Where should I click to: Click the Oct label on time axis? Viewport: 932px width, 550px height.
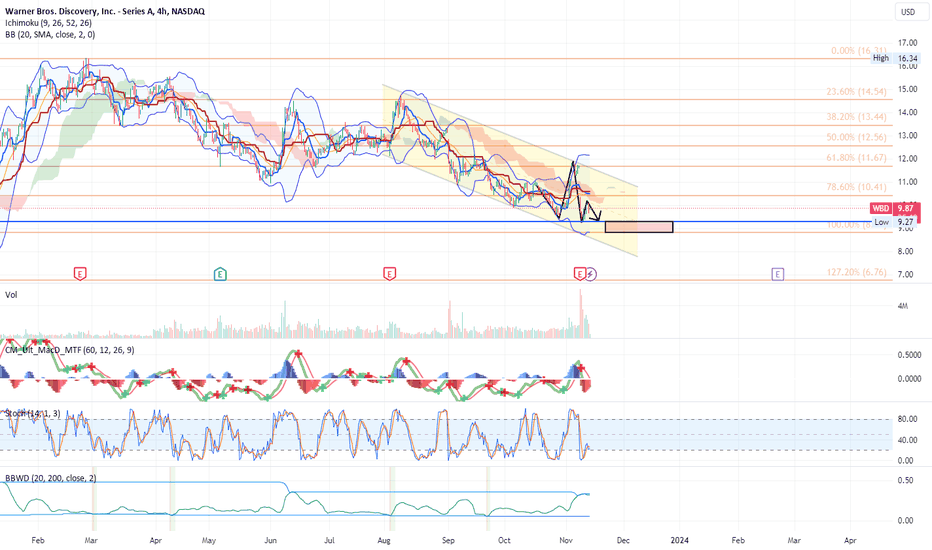[504, 540]
